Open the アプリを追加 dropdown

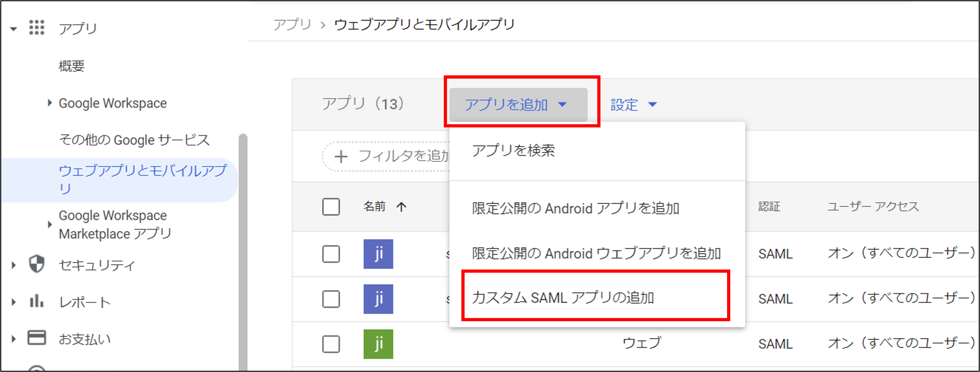pos(518,104)
